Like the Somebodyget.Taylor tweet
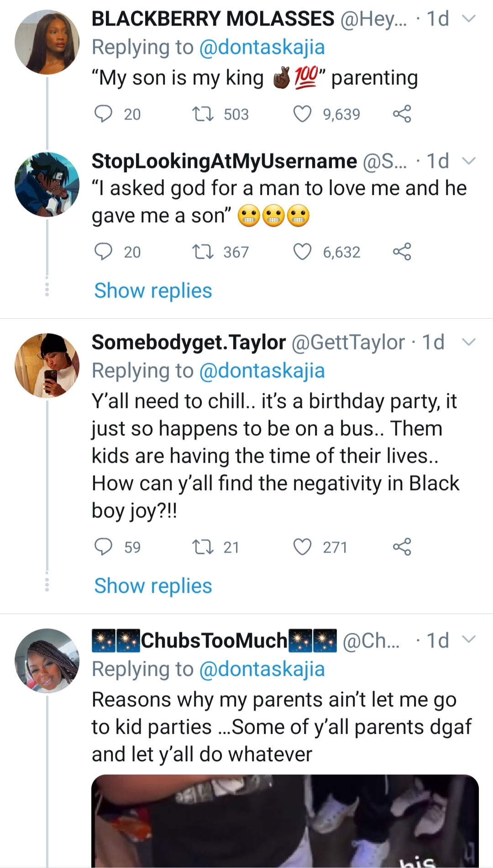 (x=302, y=547)
